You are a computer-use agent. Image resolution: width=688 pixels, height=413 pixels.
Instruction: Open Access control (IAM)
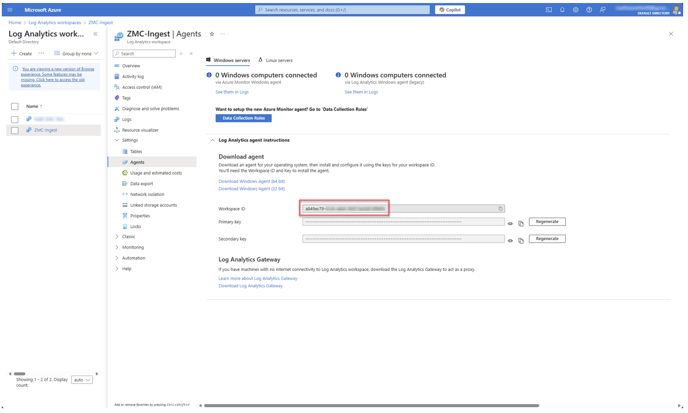coord(142,87)
